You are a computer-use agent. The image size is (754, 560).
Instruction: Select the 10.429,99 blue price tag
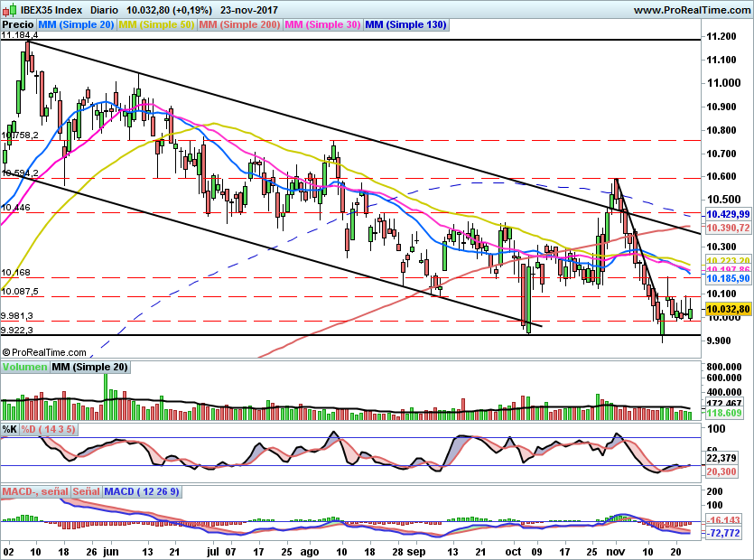pos(728,215)
